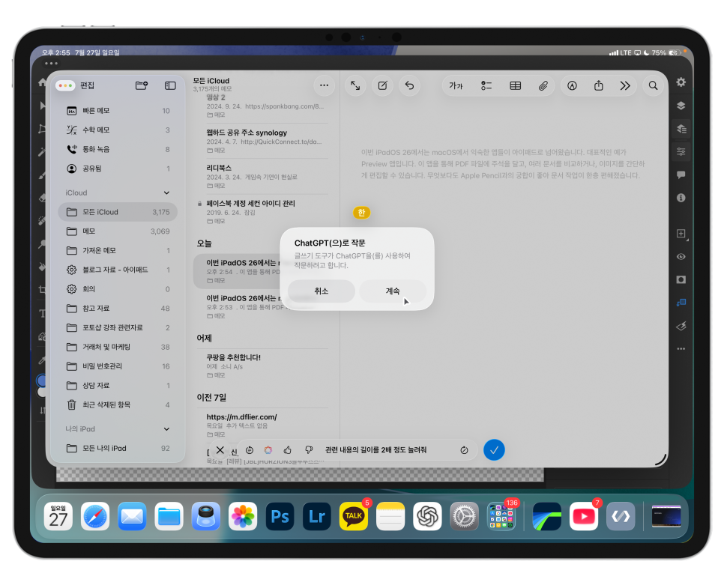Tap the yellow 한 input language indicator
This screenshot has height=588, width=724.
click(361, 213)
